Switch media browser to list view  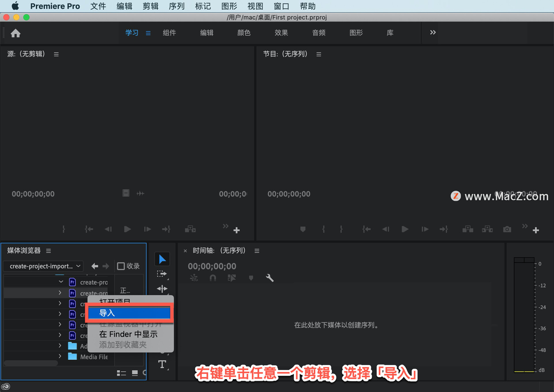(x=121, y=373)
